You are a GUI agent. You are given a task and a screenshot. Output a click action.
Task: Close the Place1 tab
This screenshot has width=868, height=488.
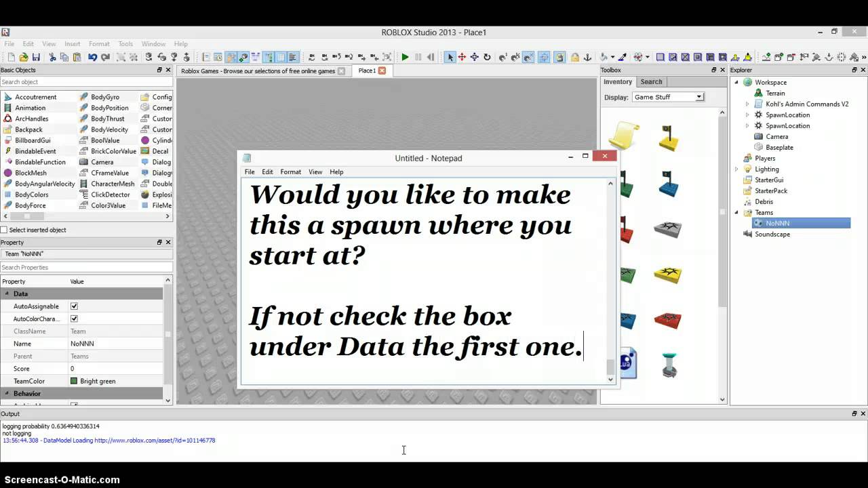coord(382,70)
